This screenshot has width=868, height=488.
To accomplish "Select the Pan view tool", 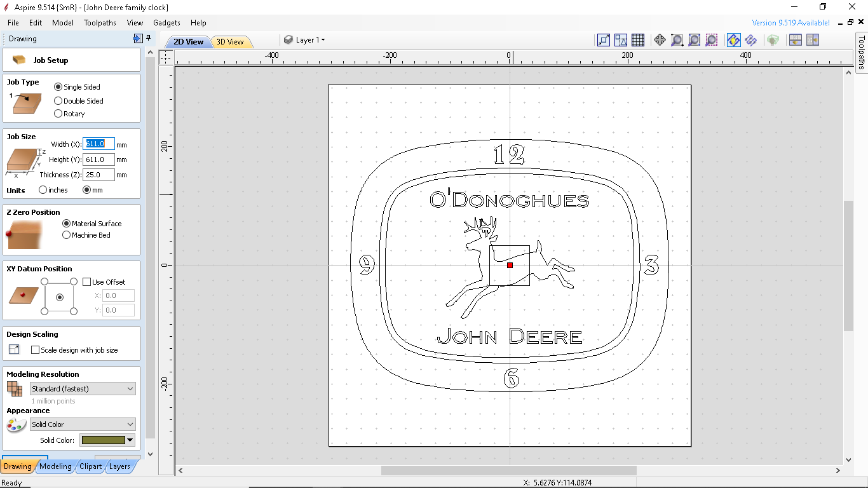I will tap(660, 39).
